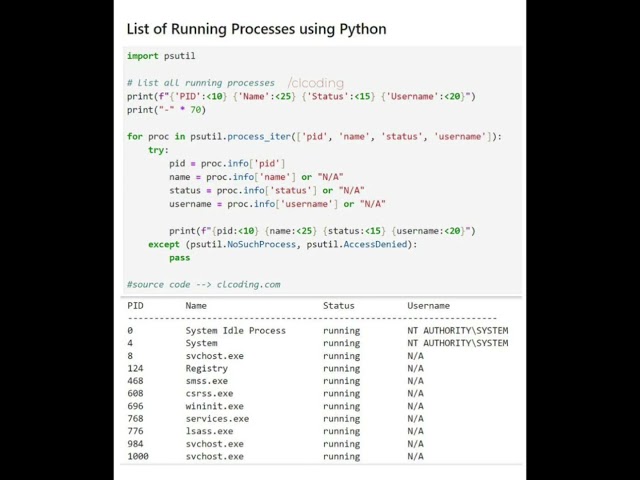Click the PID value '1000'
The width and height of the screenshot is (640, 480).
click(x=138, y=456)
